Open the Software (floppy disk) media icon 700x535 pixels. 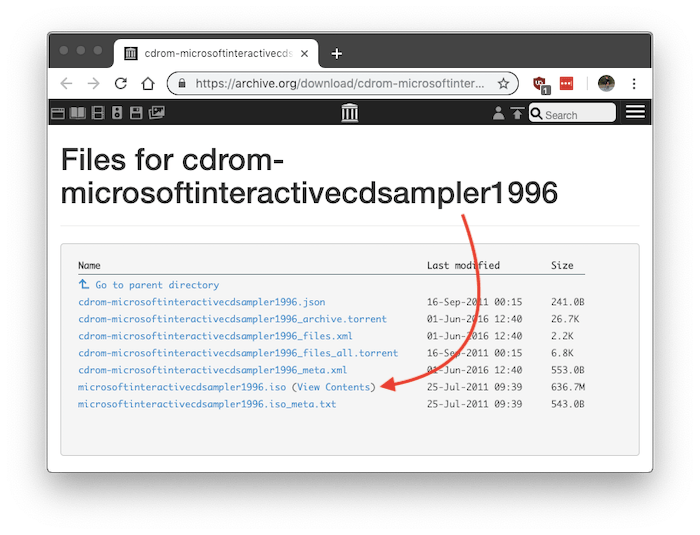pyautogui.click(x=136, y=113)
